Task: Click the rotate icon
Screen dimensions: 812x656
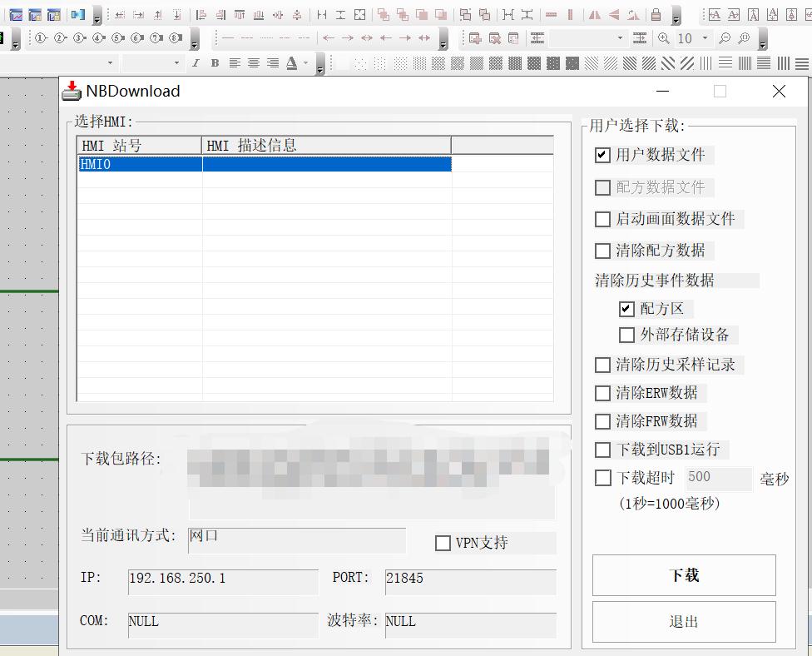Action: point(633,15)
